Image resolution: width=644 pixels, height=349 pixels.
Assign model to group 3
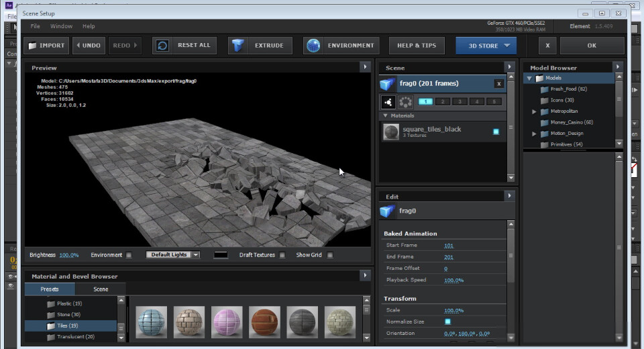[460, 101]
